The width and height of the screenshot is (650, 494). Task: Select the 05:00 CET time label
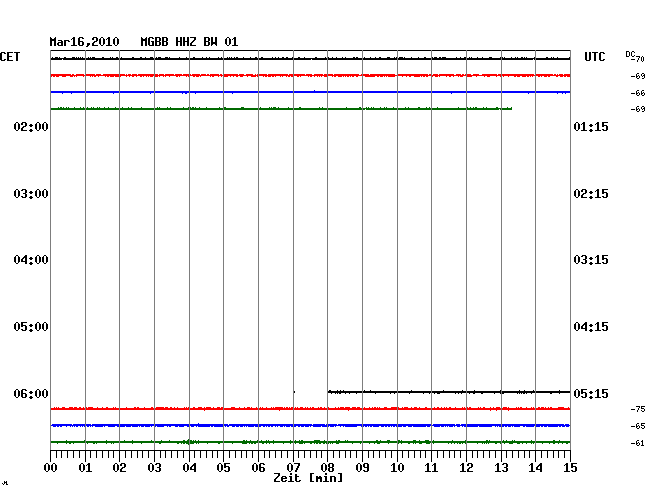(x=31, y=327)
